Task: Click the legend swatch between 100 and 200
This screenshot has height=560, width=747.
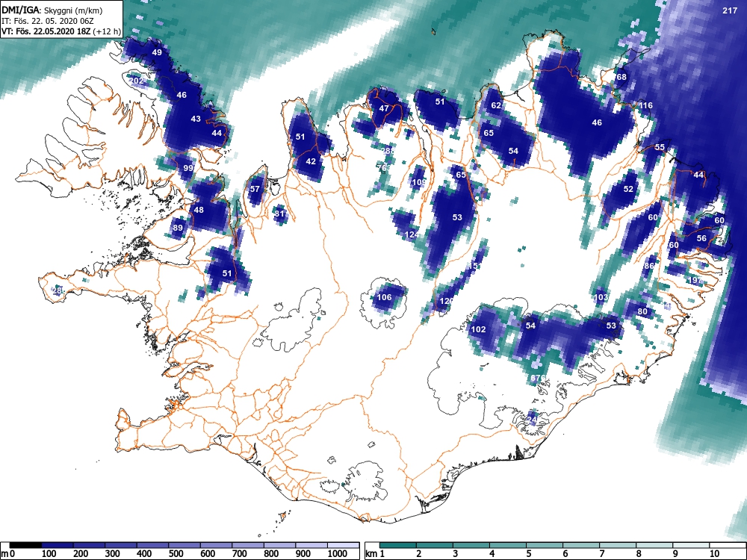Action: [58, 545]
